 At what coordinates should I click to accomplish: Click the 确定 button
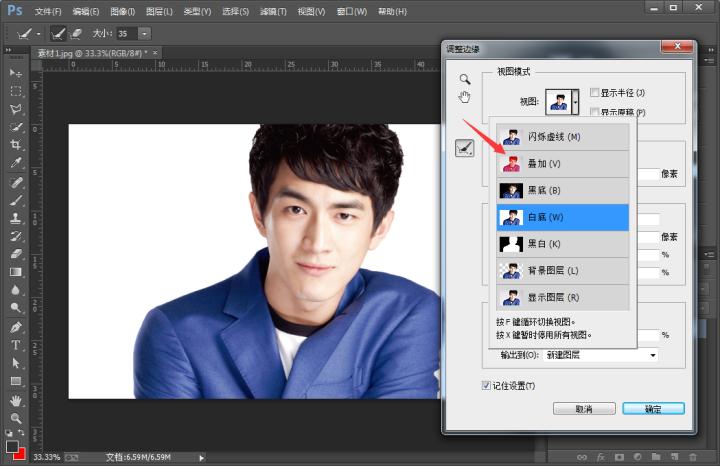click(x=653, y=409)
